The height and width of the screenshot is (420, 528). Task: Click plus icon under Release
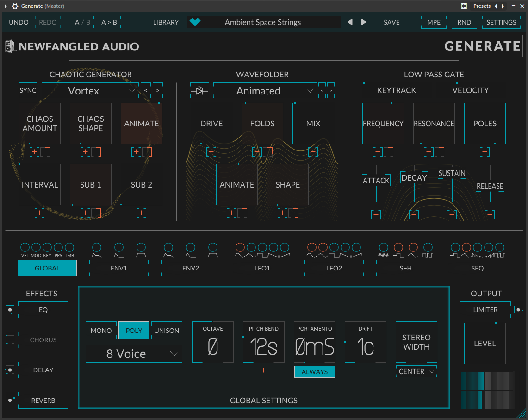[490, 214]
